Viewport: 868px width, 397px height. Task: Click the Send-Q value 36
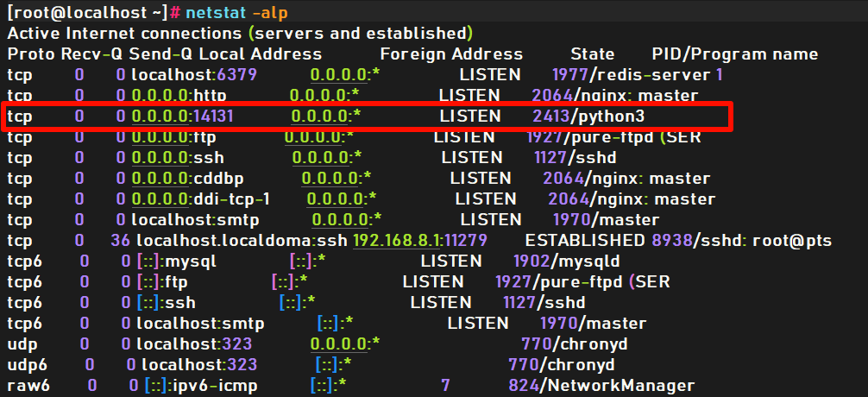click(121, 241)
